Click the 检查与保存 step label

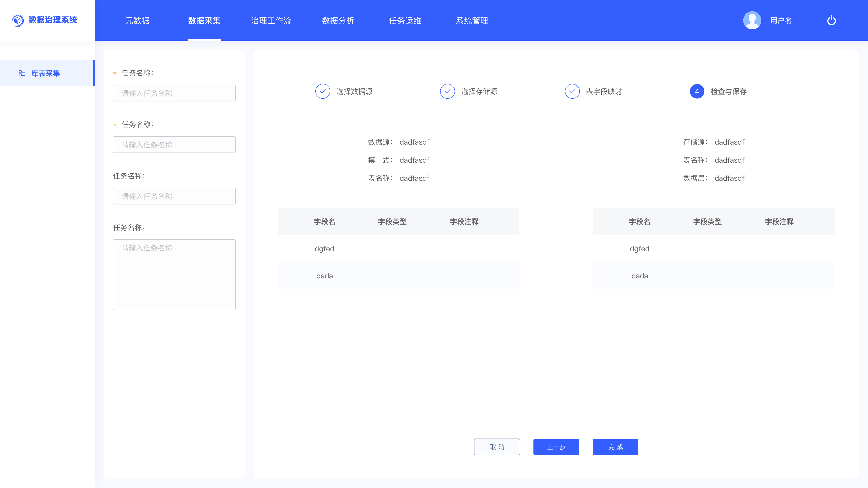click(x=729, y=91)
